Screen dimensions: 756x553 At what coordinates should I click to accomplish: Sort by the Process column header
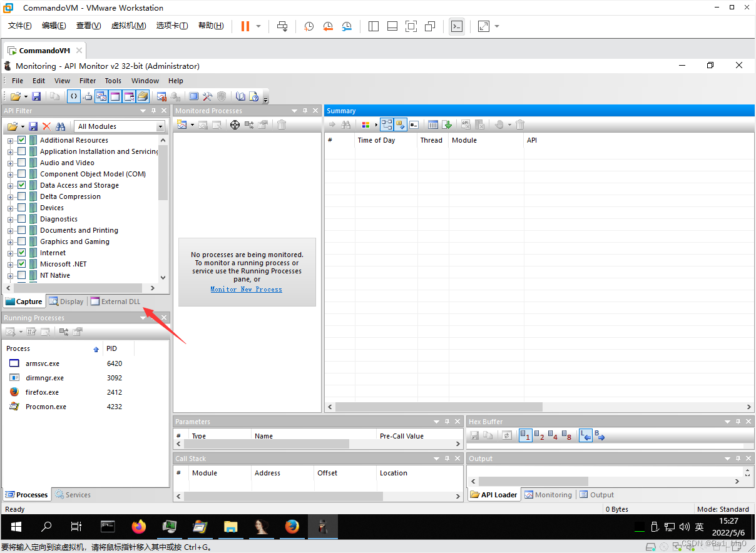[x=53, y=348]
